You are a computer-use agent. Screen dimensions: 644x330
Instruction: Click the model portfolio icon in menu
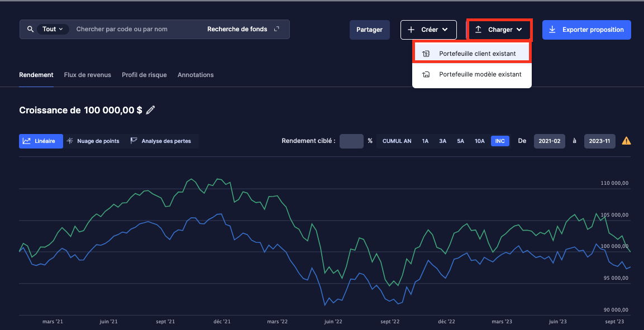pos(426,75)
